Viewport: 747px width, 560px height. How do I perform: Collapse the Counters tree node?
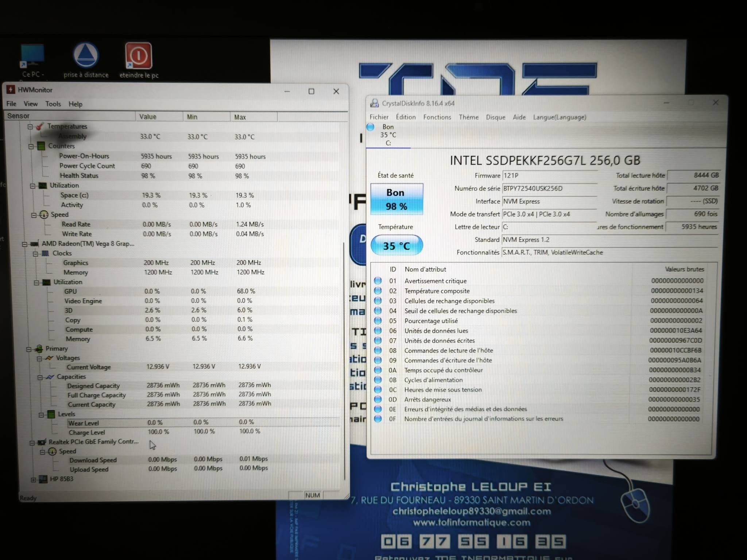tap(31, 147)
